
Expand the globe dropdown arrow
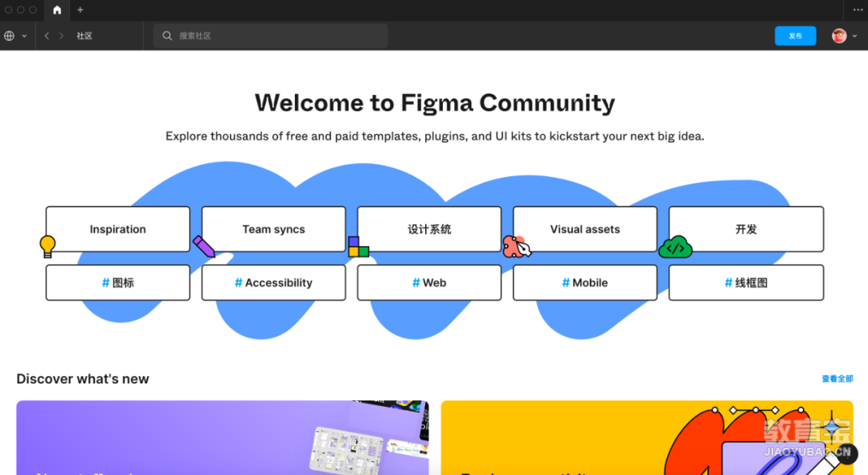pyautogui.click(x=24, y=36)
